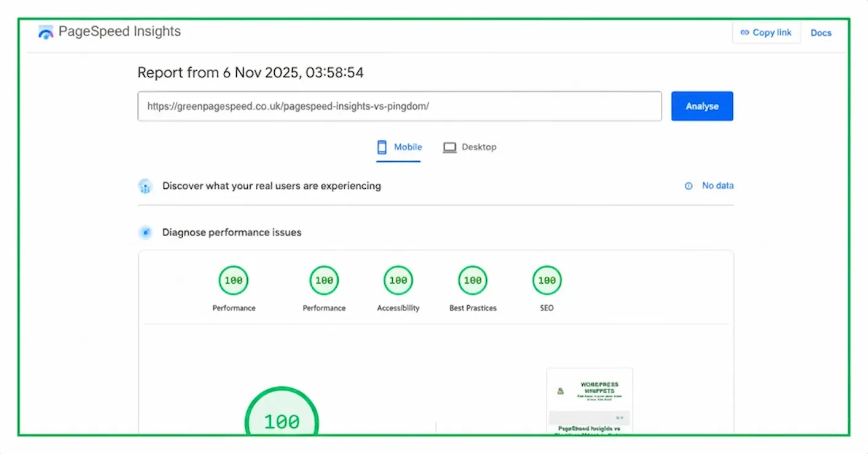Click the Diagnose performance issues icon
868x454 pixels.
145,233
